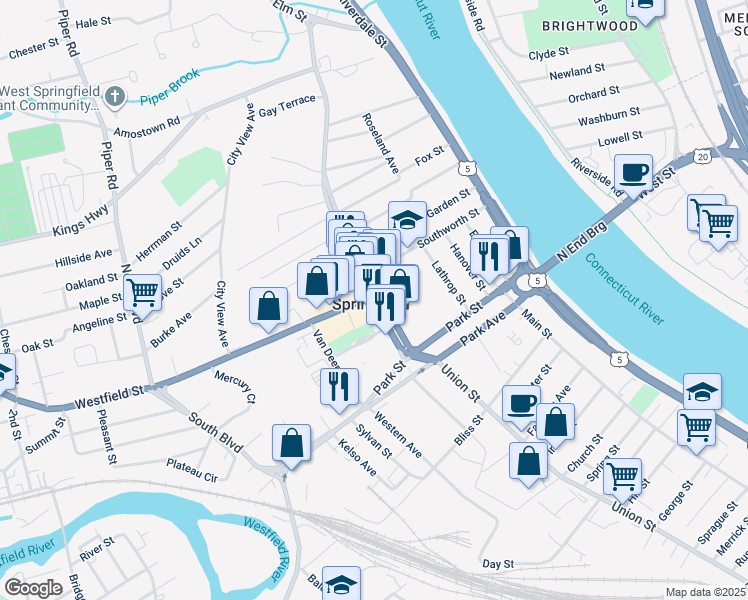This screenshot has height=600, width=748.
Task: Select the restaurant marker near Van Deene
Action: 339,389
